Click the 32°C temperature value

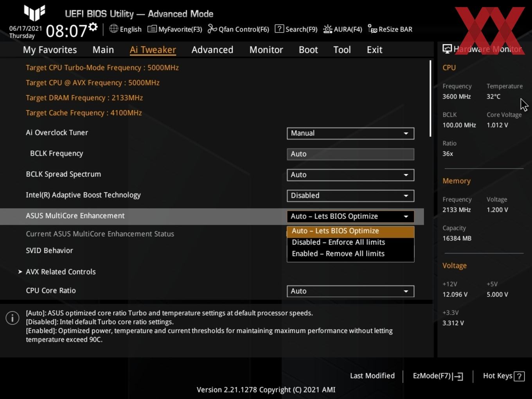(x=493, y=97)
